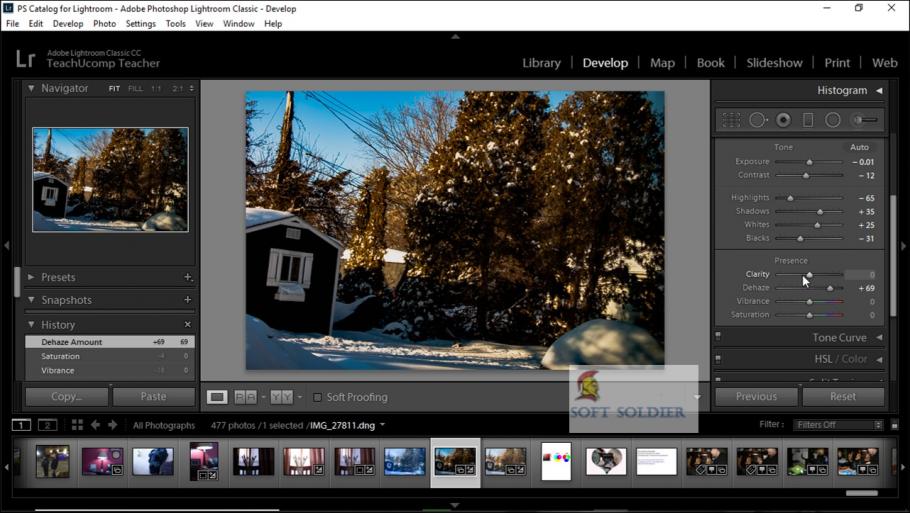Toggle the Tone Curve panel switch
Viewport: 910px width, 513px height.
(x=718, y=337)
